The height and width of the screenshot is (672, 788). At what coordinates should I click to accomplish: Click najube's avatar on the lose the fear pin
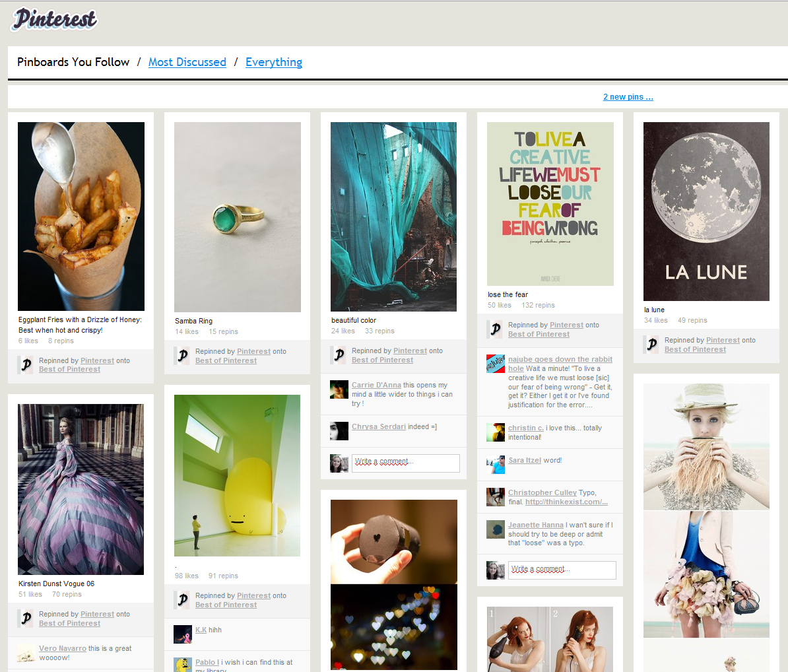coord(496,364)
